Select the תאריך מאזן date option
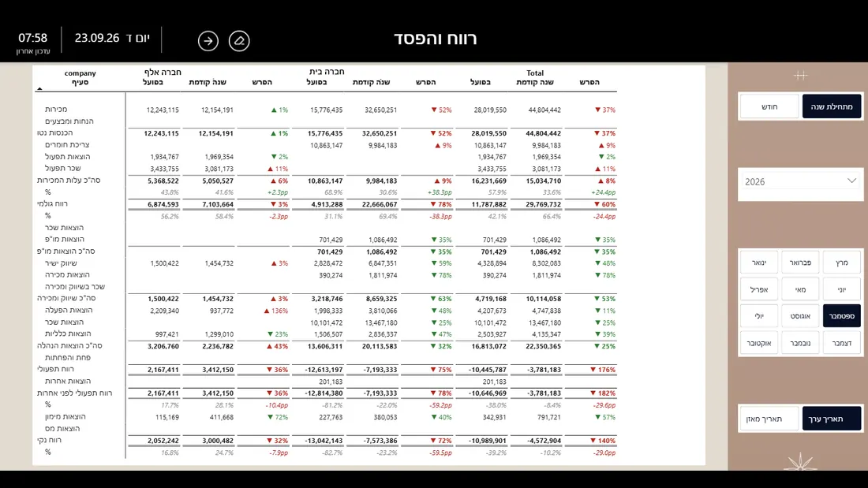 pyautogui.click(x=769, y=419)
